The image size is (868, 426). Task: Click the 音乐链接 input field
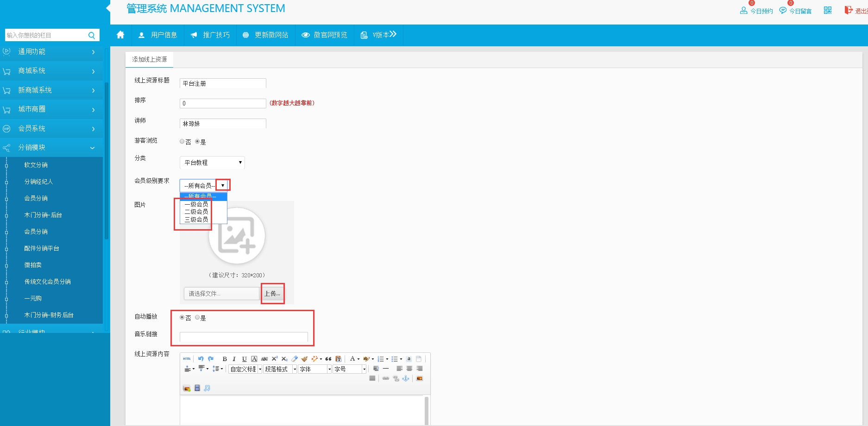pos(244,337)
